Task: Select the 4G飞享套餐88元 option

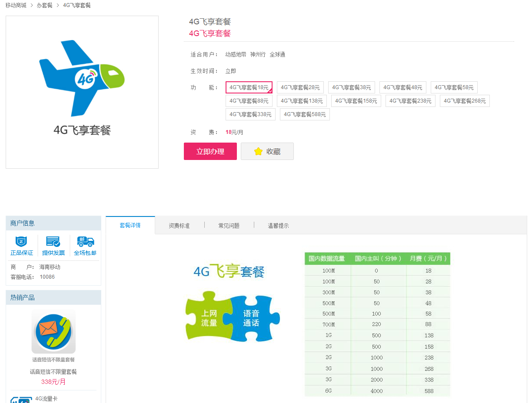Action: [x=249, y=101]
